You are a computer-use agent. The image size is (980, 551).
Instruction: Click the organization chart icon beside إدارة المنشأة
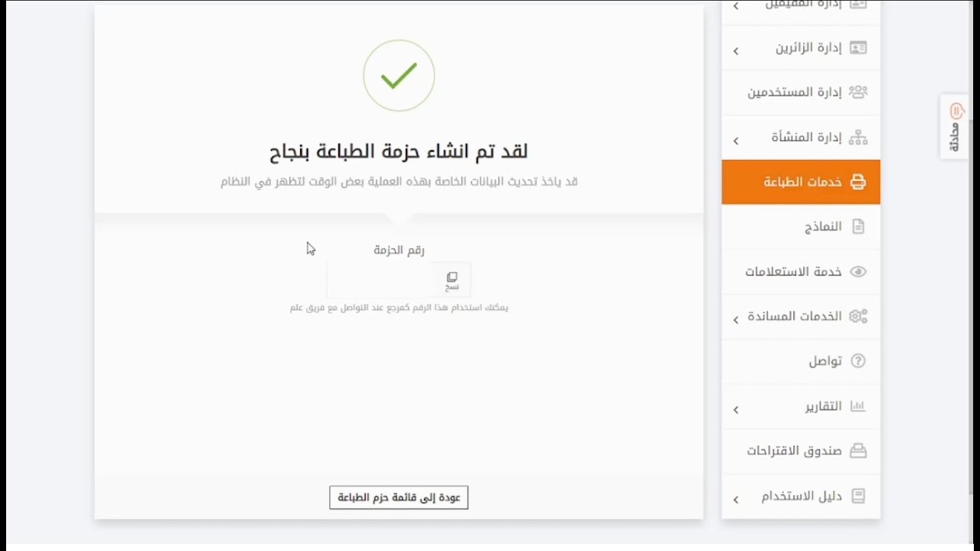pos(858,138)
